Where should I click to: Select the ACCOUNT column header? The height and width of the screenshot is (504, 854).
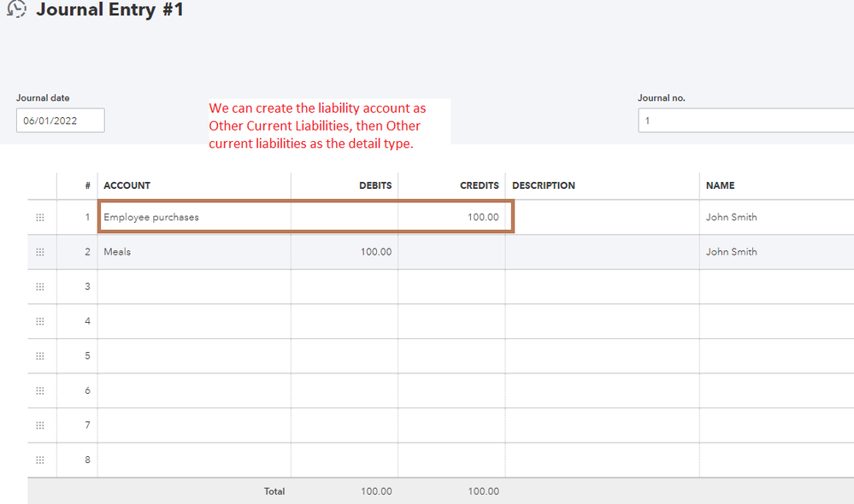point(127,185)
